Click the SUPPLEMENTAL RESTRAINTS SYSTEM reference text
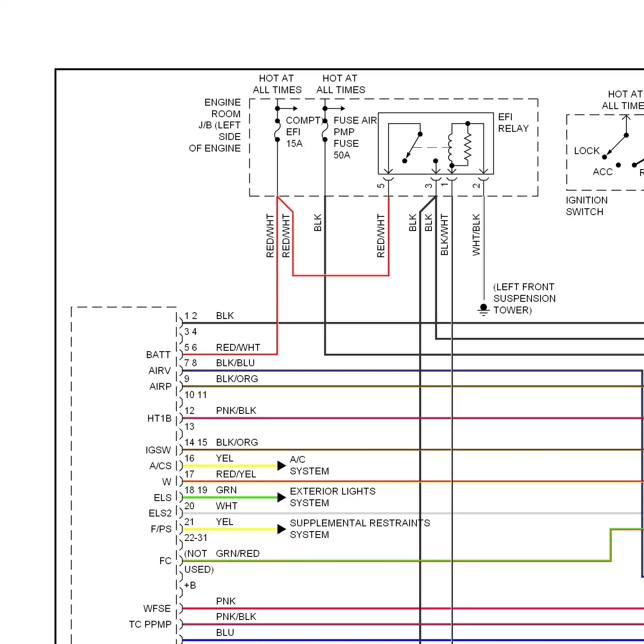Screen dimensions: 644x644 (360, 529)
